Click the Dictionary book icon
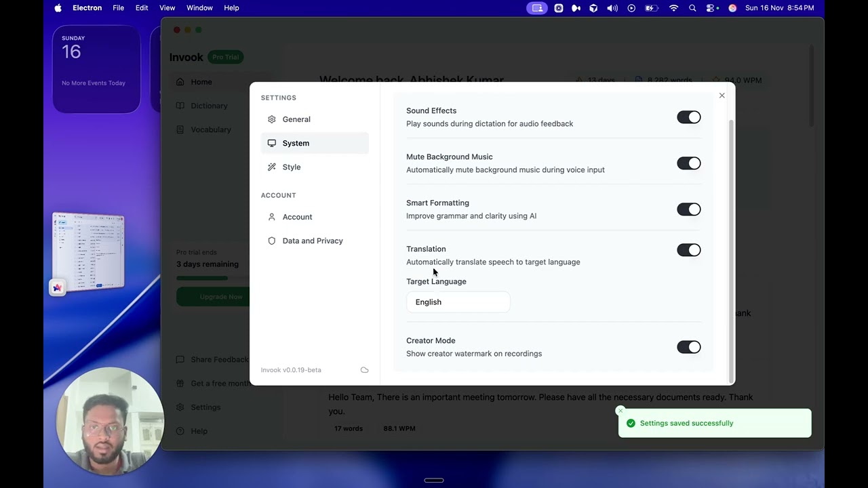 (180, 106)
